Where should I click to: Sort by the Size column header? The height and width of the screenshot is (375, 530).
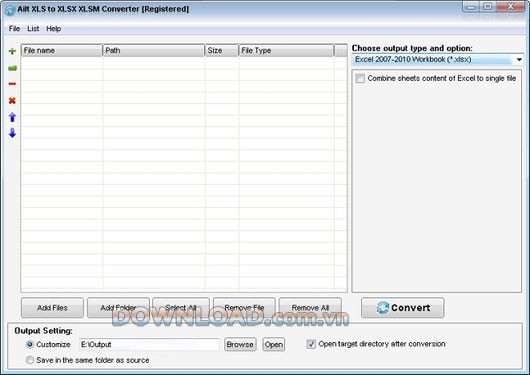(x=222, y=50)
